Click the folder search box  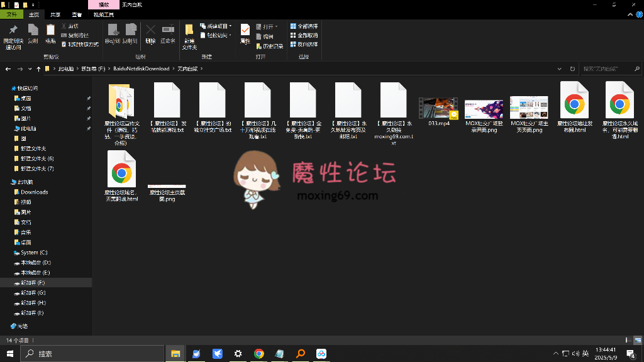pos(610,69)
